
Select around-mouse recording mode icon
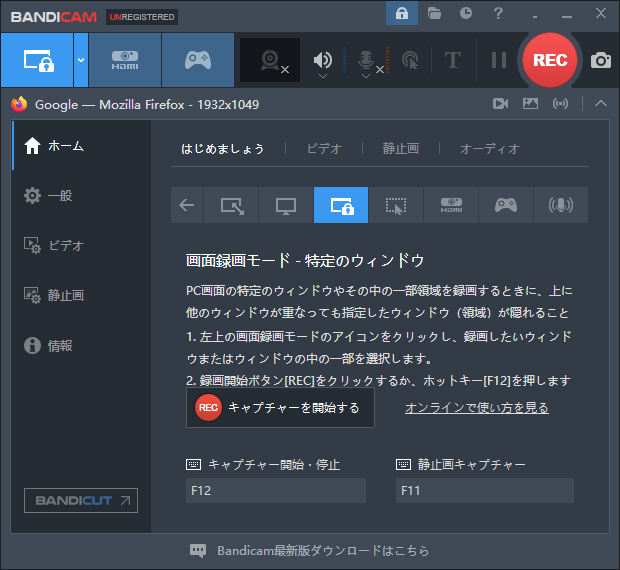(x=396, y=205)
